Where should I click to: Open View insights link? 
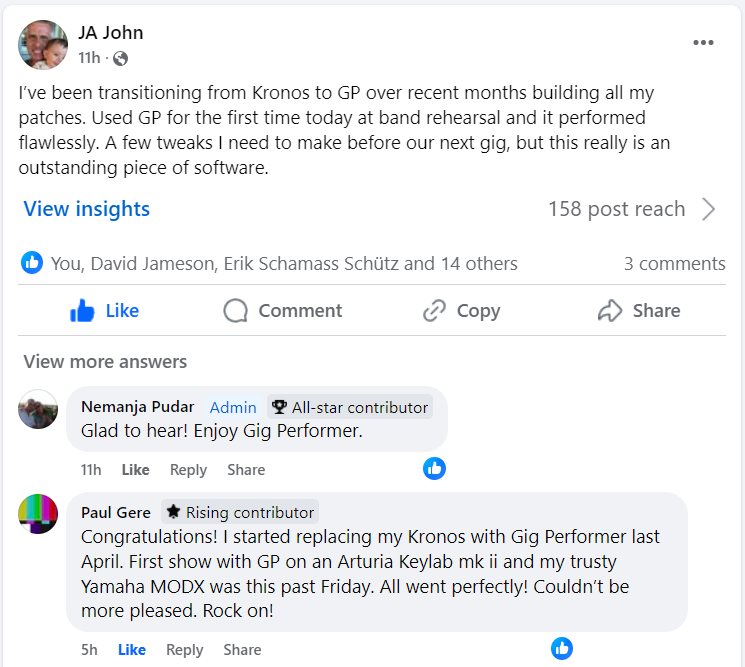[x=87, y=209]
